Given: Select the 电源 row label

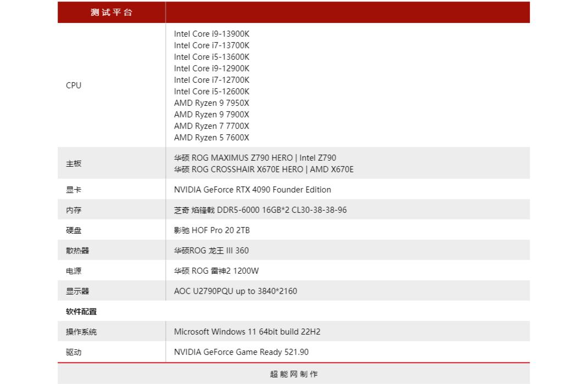Looking at the screenshot, I should pyautogui.click(x=74, y=271).
